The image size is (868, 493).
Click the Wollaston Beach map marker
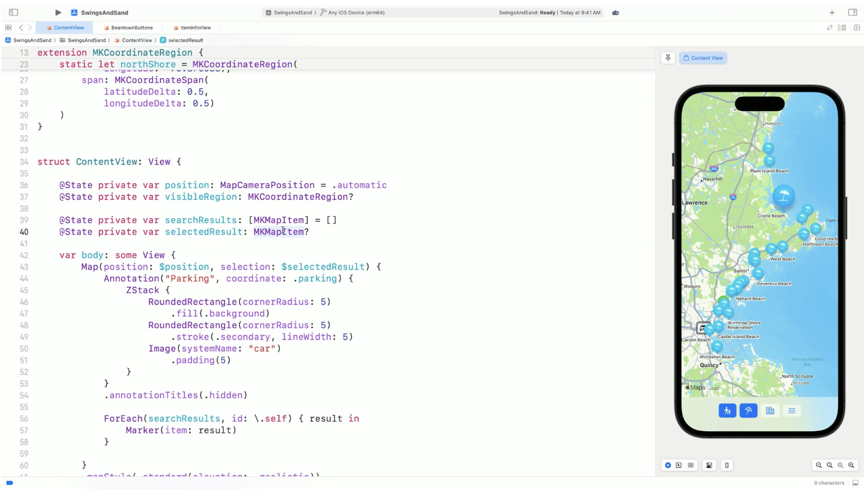717,347
